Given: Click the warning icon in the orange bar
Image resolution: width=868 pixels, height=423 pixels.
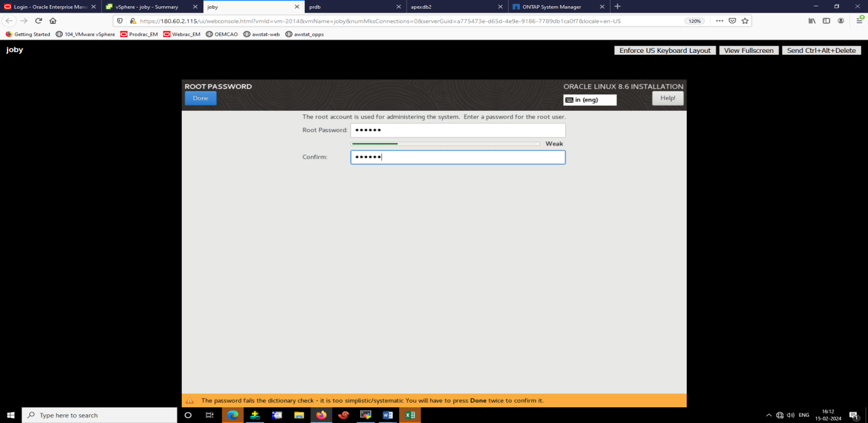Looking at the screenshot, I should [189, 400].
